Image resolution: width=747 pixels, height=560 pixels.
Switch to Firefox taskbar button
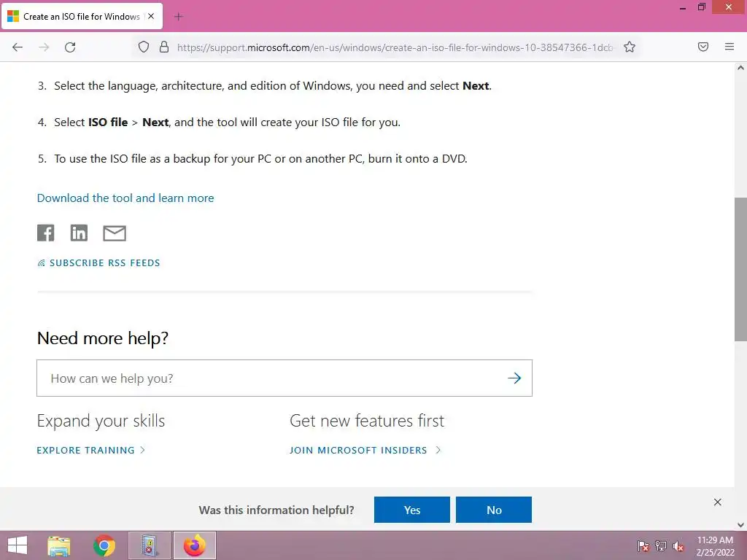point(194,545)
